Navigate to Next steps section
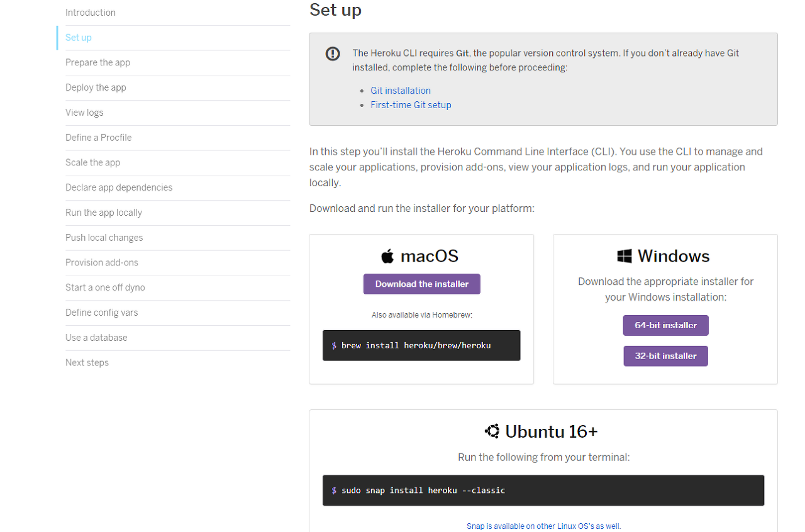Image resolution: width=805 pixels, height=532 pixels. pos(87,363)
